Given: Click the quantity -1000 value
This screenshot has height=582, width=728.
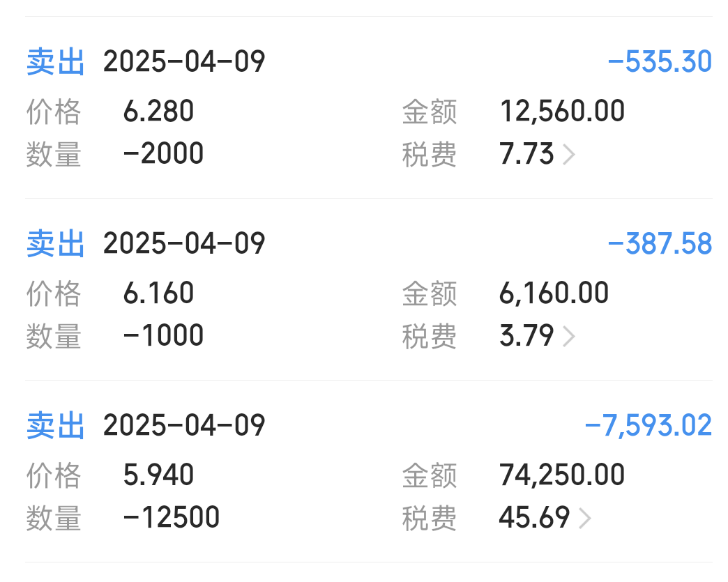Looking at the screenshot, I should click(x=163, y=335).
